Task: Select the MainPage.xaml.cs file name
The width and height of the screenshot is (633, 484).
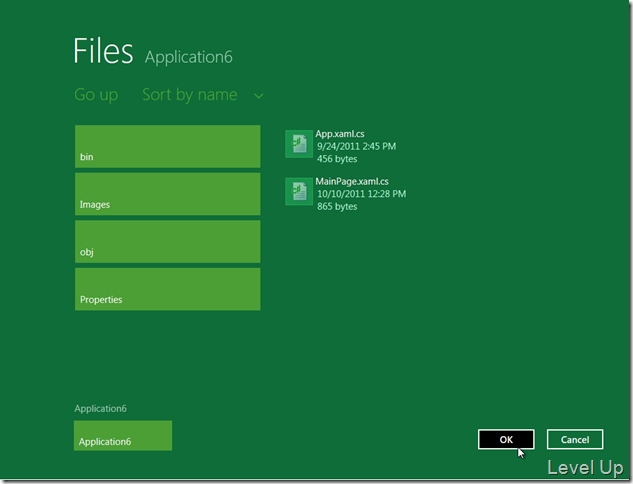Action: [x=352, y=181]
